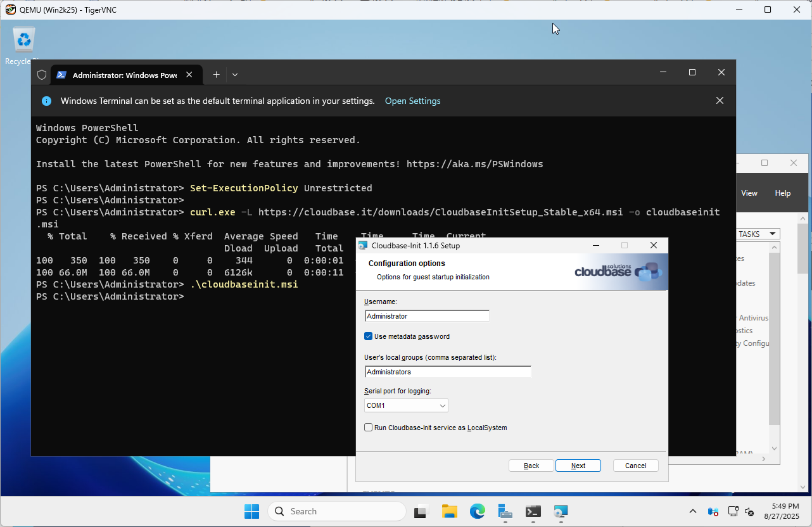Viewport: 812px width, 527px height.
Task: Open the Recycle Bin on the desktop
Action: click(x=24, y=41)
